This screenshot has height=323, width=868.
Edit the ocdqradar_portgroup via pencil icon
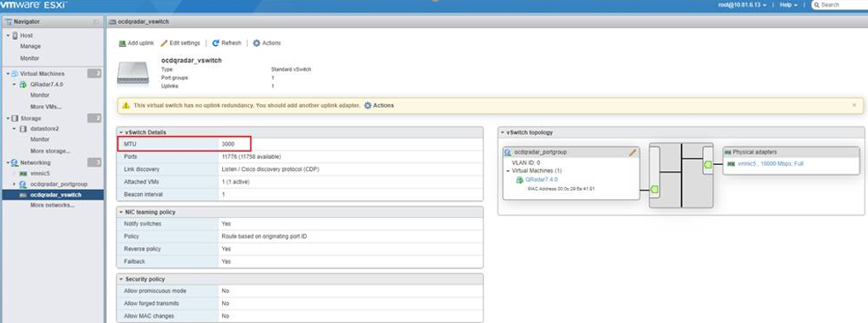point(633,153)
